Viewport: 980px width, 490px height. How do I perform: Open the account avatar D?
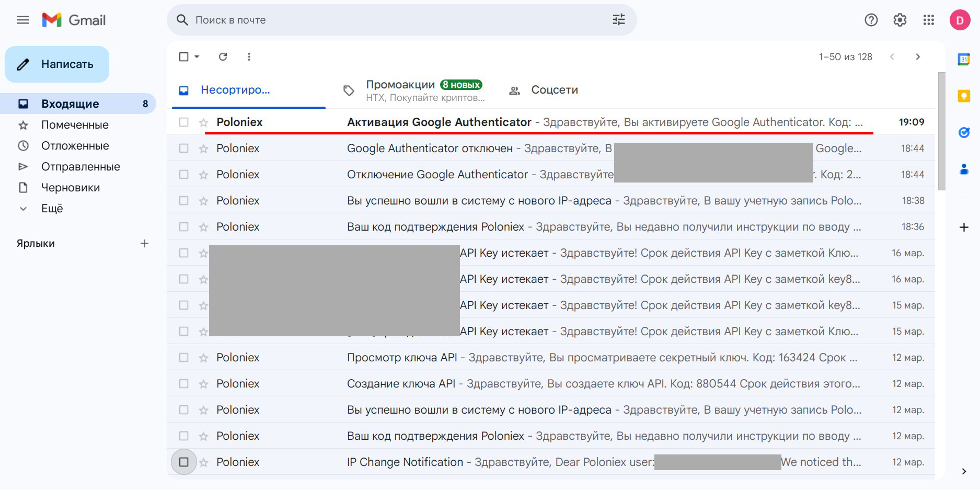tap(960, 20)
